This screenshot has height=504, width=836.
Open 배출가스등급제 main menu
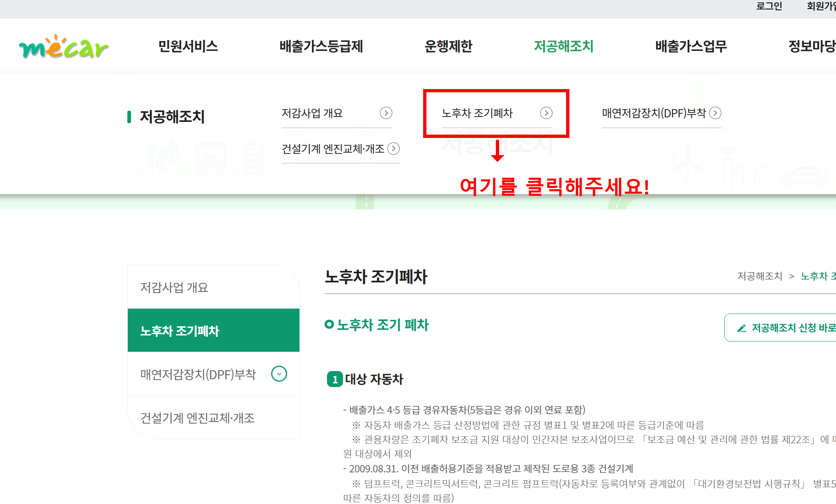[x=321, y=46]
